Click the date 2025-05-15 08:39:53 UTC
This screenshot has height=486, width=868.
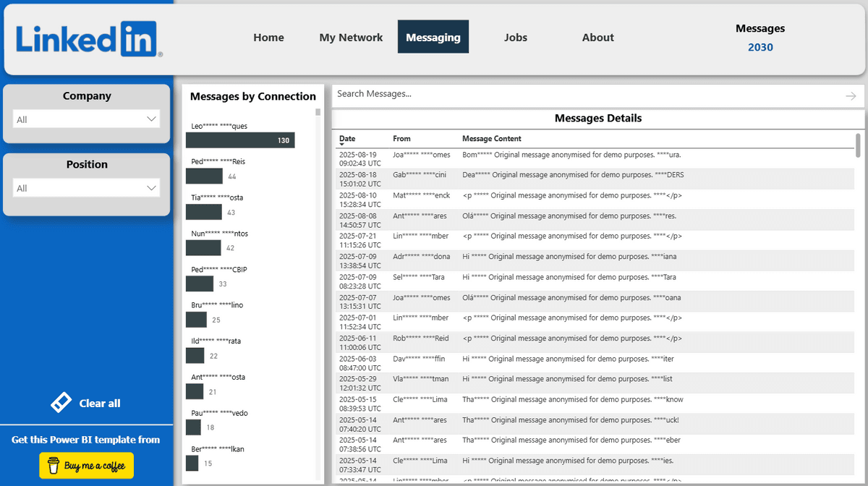[359, 404]
